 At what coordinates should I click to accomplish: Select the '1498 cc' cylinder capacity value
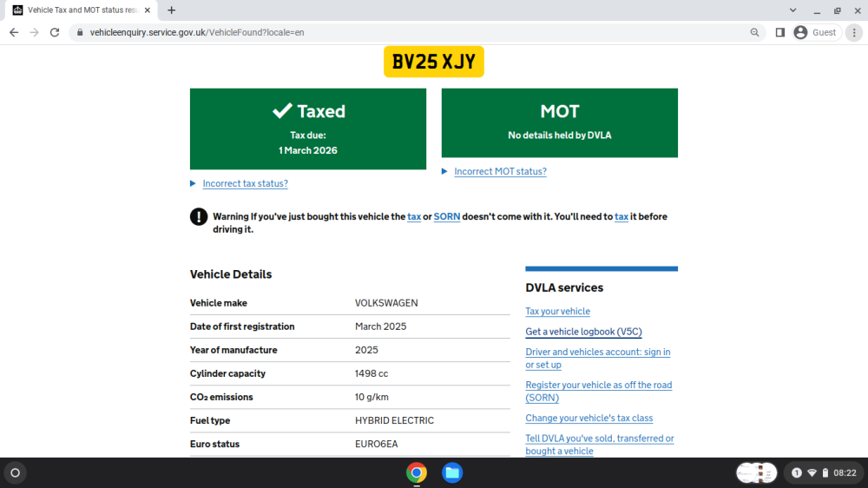click(x=372, y=373)
